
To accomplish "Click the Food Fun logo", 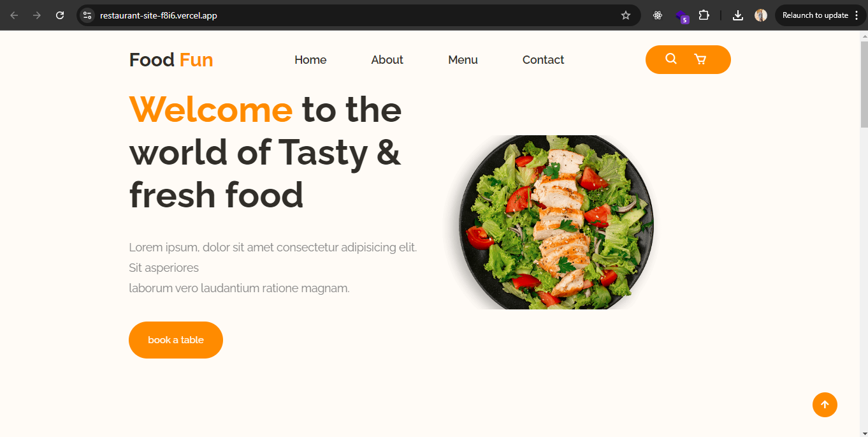I will pos(171,60).
